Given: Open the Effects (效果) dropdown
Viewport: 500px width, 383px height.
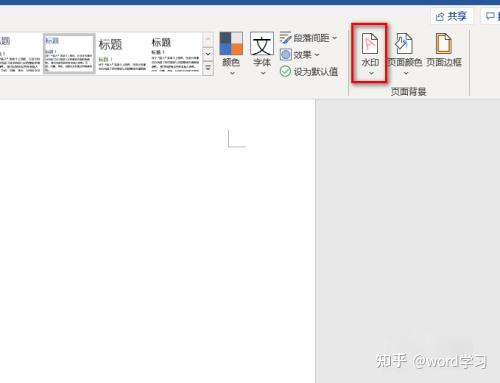Looking at the screenshot, I should point(299,54).
